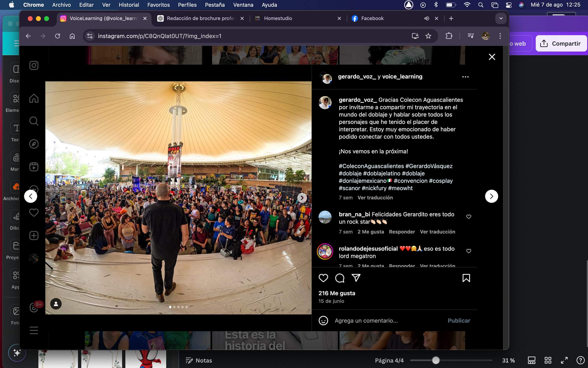The width and height of the screenshot is (588, 368).
Task: Click Ver traducción under the caption
Action: point(375,198)
